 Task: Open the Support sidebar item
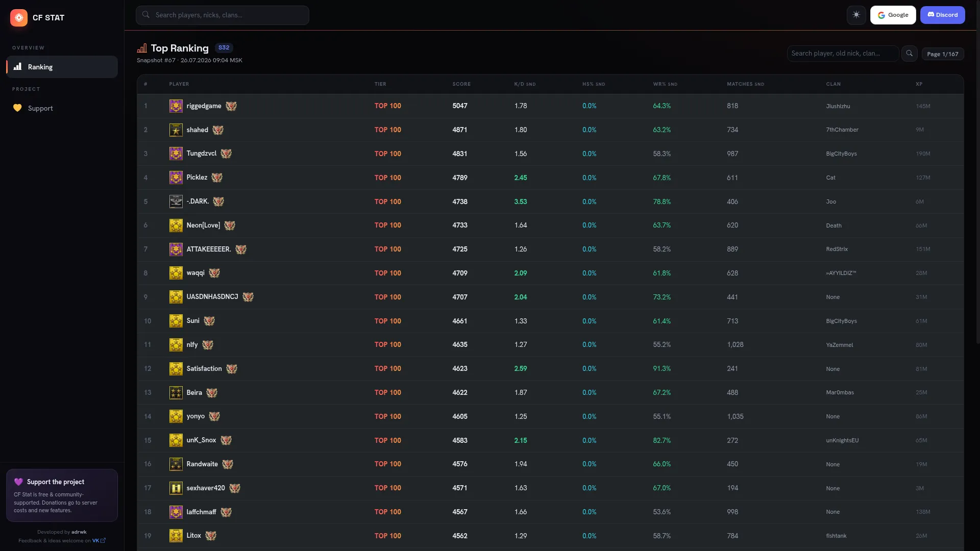click(x=62, y=108)
